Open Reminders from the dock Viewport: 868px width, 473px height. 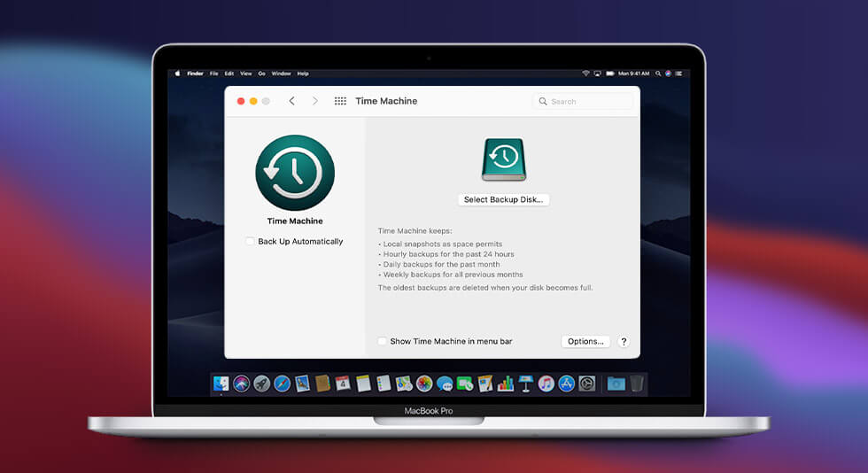pos(384,384)
